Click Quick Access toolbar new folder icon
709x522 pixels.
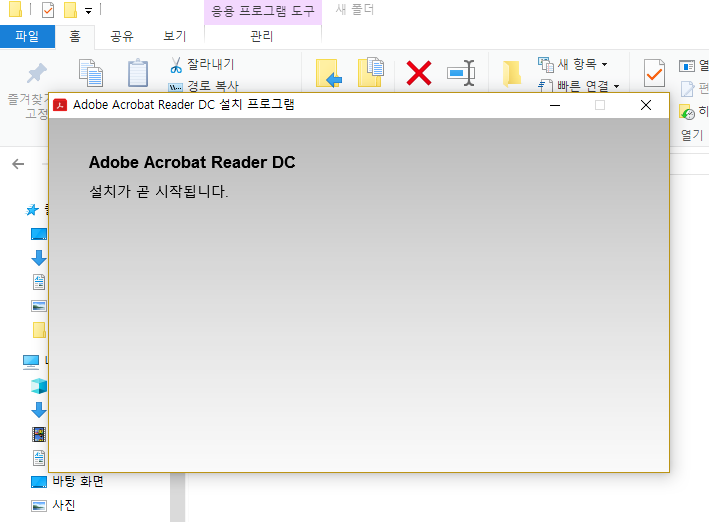click(70, 9)
